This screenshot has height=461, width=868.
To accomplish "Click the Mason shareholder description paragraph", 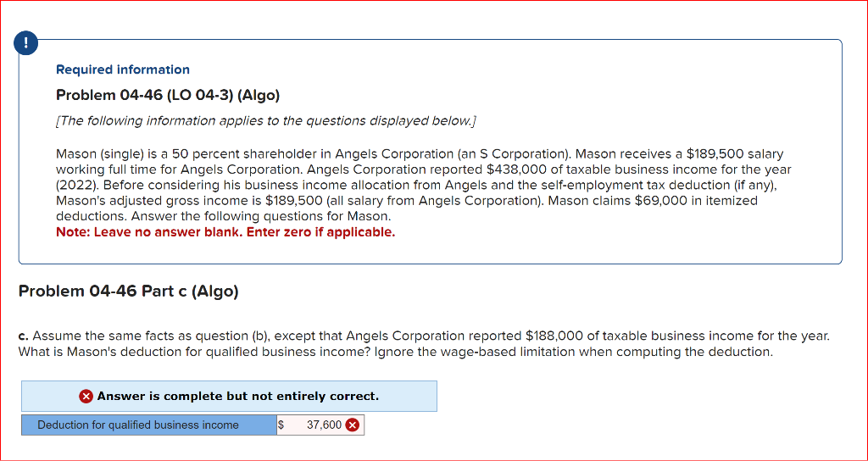I will 420,185.
